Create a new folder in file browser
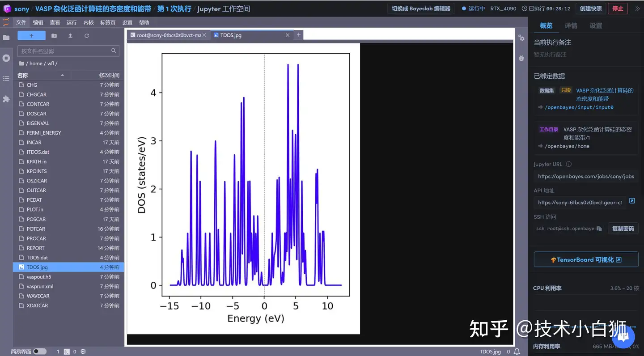 click(54, 36)
